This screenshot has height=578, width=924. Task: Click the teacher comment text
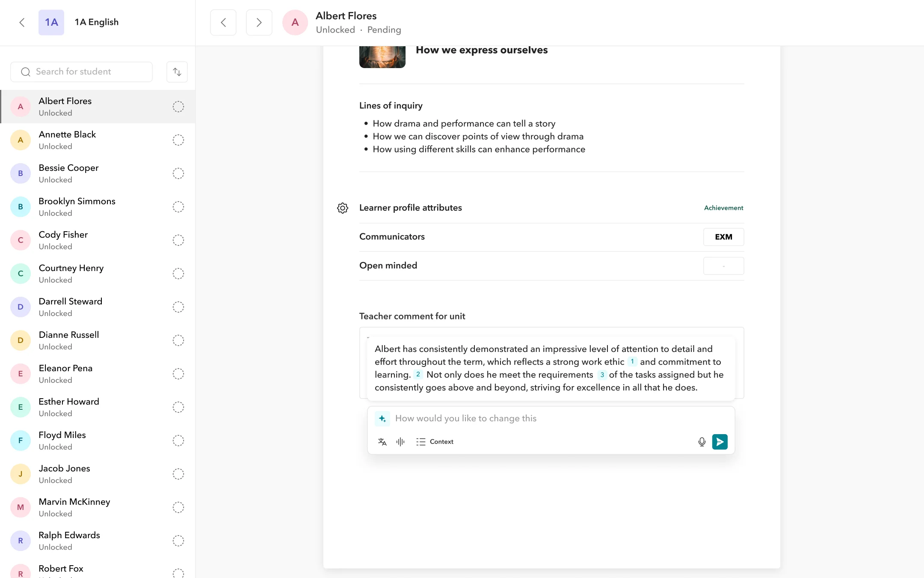click(x=549, y=368)
